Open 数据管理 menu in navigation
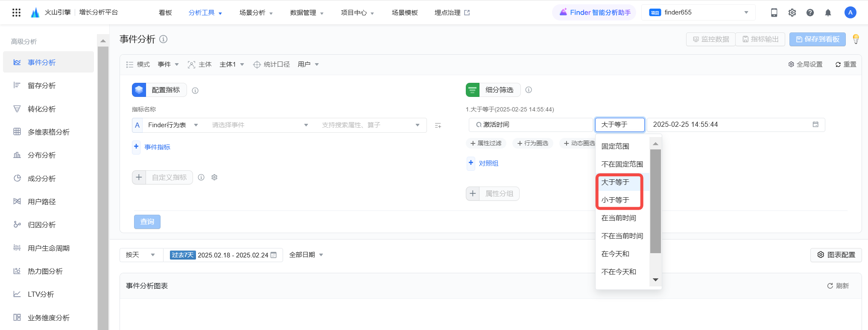Viewport: 868px width, 330px height. tap(307, 13)
